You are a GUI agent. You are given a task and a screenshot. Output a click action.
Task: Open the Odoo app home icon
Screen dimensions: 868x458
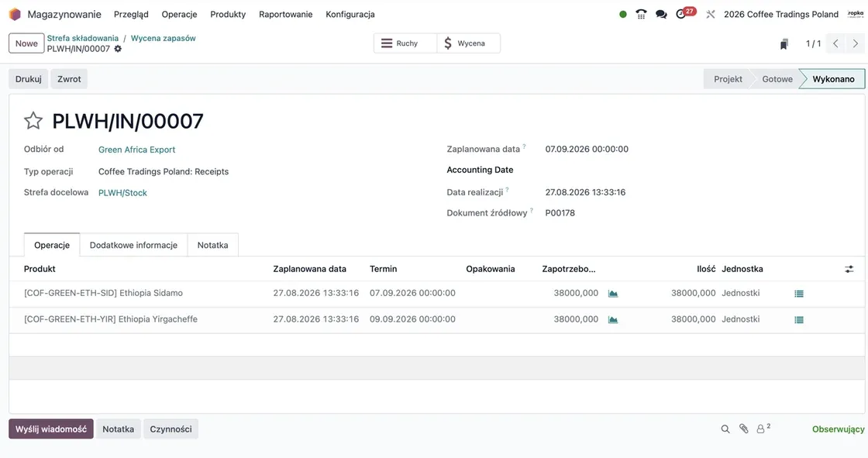(x=15, y=15)
